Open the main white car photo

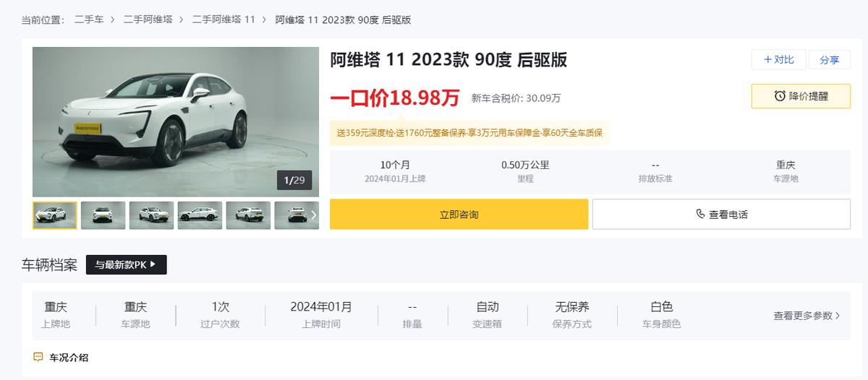point(176,121)
